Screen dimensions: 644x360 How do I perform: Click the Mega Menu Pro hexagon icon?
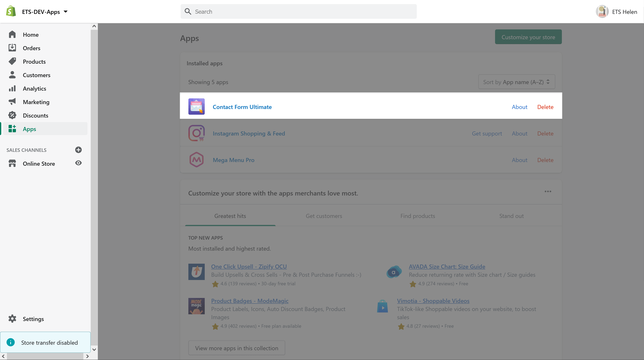[x=196, y=160]
